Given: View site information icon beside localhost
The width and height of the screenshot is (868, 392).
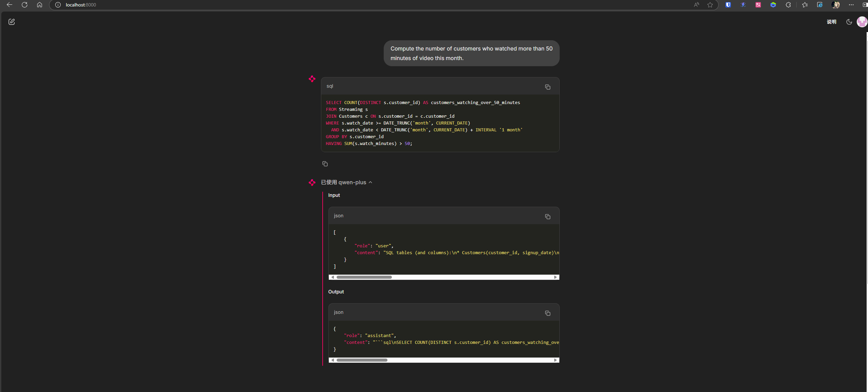Looking at the screenshot, I should point(58,5).
